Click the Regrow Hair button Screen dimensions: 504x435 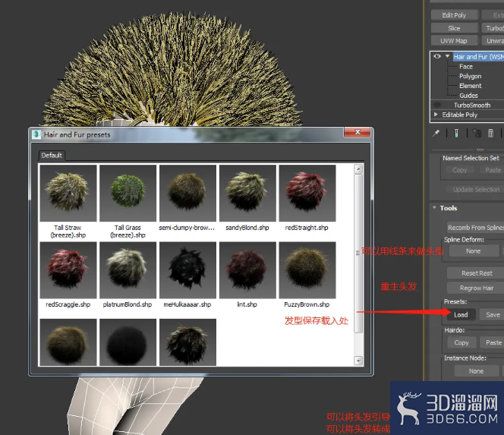(477, 288)
